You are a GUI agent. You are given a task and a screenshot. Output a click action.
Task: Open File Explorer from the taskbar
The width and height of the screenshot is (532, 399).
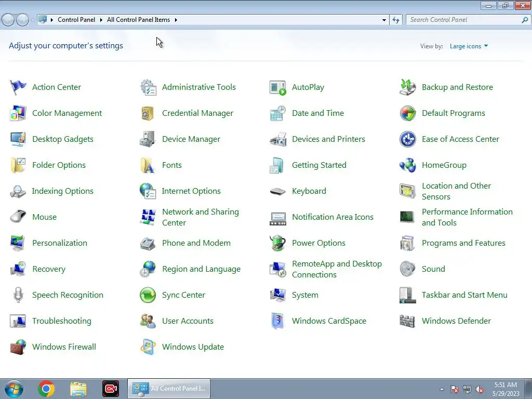(x=78, y=389)
